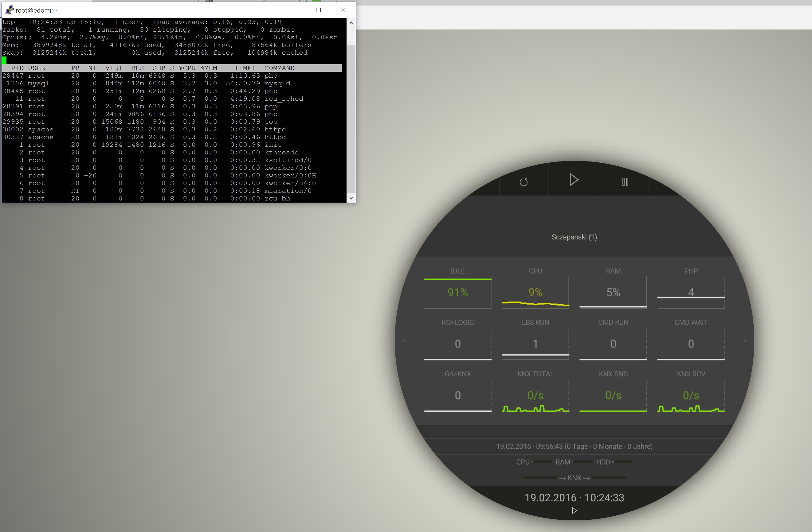The width and height of the screenshot is (812, 532).
Task: Click the CMD RUN value tile
Action: [613, 340]
